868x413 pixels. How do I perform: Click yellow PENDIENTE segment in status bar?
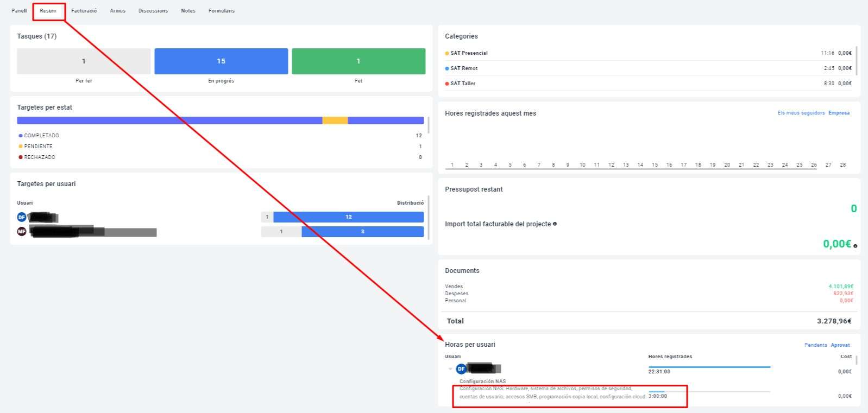pyautogui.click(x=335, y=120)
